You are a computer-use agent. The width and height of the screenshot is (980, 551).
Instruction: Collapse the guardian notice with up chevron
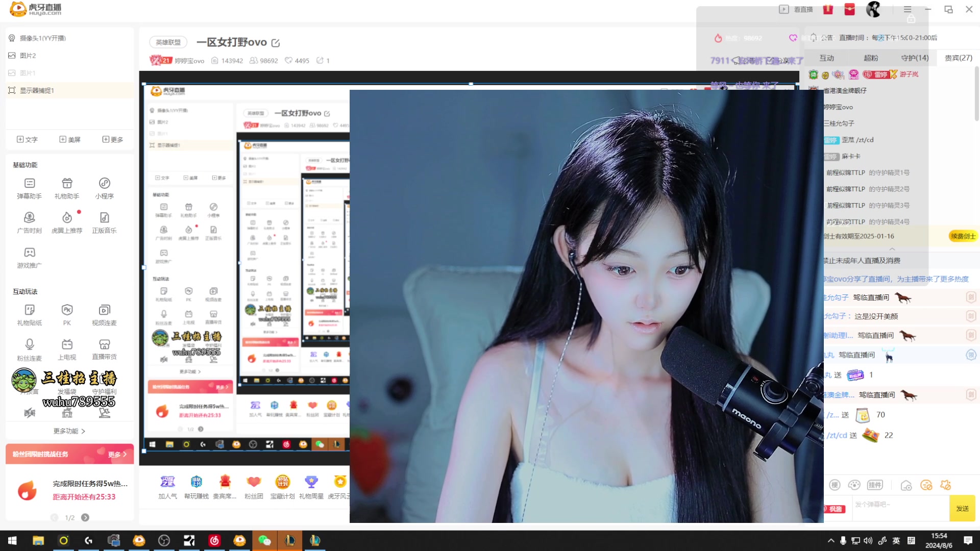click(x=892, y=249)
